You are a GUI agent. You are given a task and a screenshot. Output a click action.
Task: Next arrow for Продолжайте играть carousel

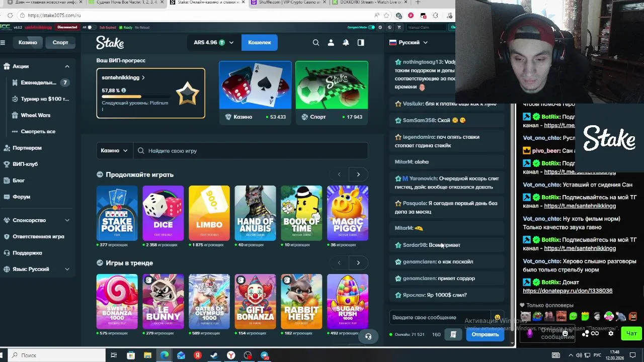coord(358,174)
